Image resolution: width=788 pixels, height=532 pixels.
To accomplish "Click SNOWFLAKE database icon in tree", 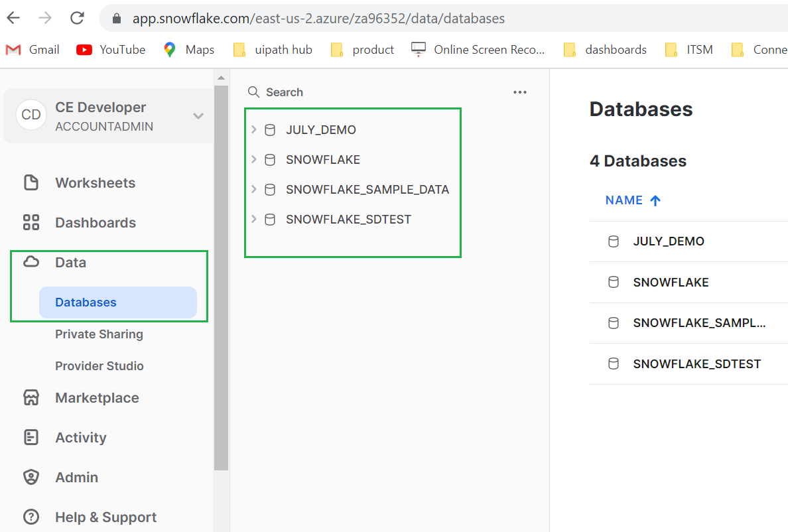I will coord(270,160).
